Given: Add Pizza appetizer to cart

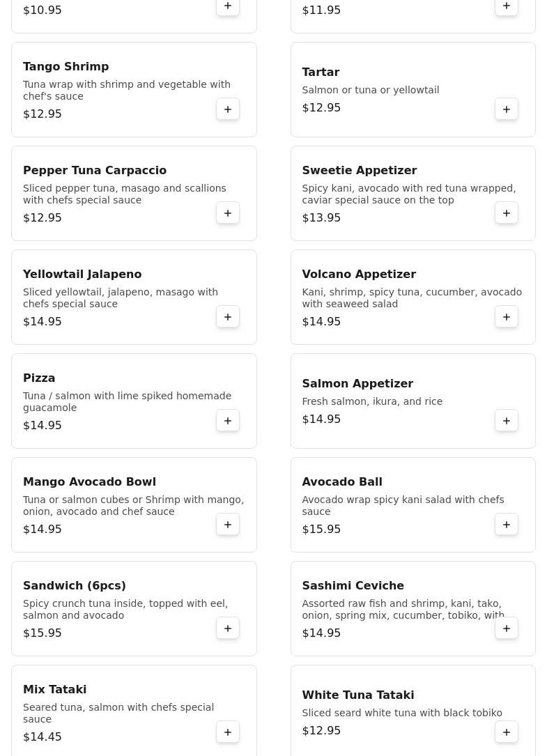Looking at the screenshot, I should pyautogui.click(x=228, y=421).
